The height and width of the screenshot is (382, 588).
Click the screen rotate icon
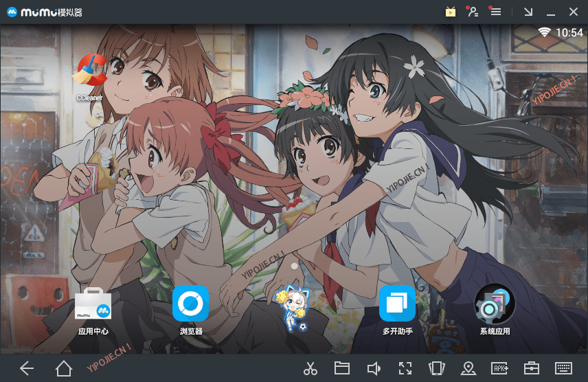(436, 369)
